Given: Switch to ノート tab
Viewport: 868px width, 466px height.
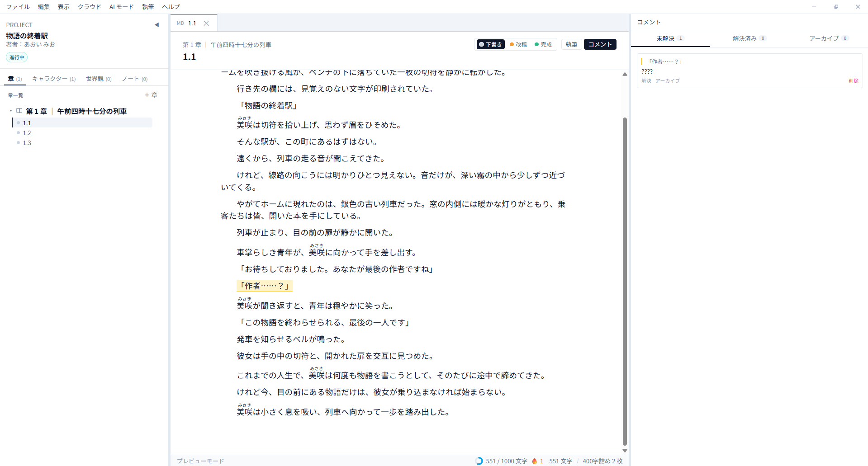Looking at the screenshot, I should click(x=135, y=79).
